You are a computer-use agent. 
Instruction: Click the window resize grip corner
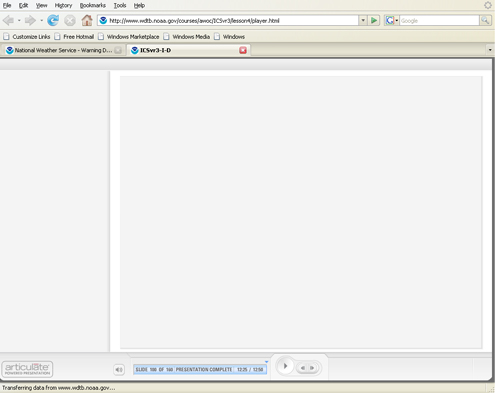[491, 389]
